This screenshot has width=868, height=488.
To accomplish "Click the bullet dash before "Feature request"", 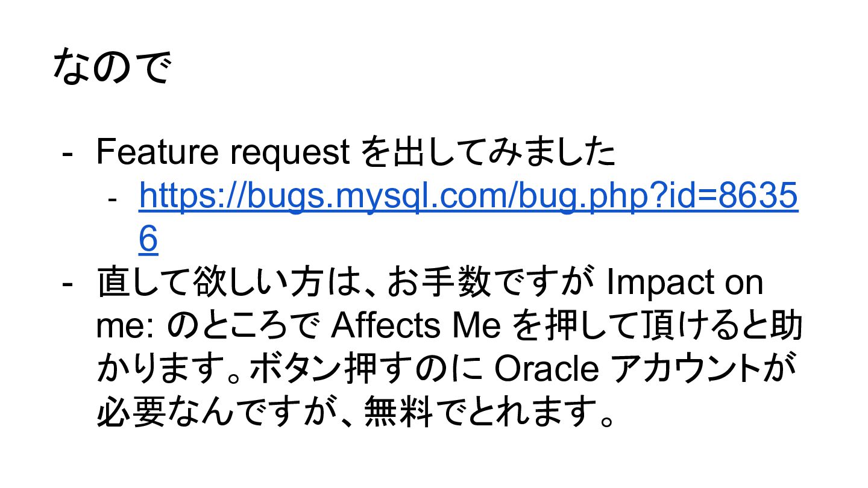I will point(68,152).
